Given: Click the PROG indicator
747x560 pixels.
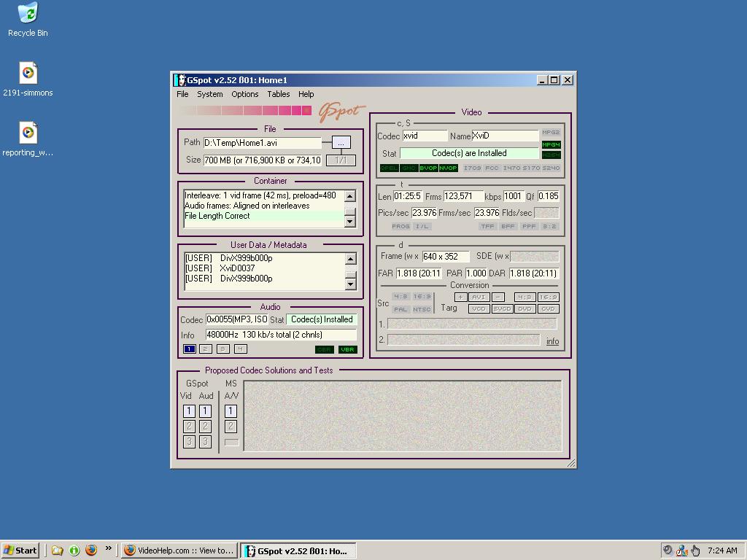Looking at the screenshot, I should (400, 226).
